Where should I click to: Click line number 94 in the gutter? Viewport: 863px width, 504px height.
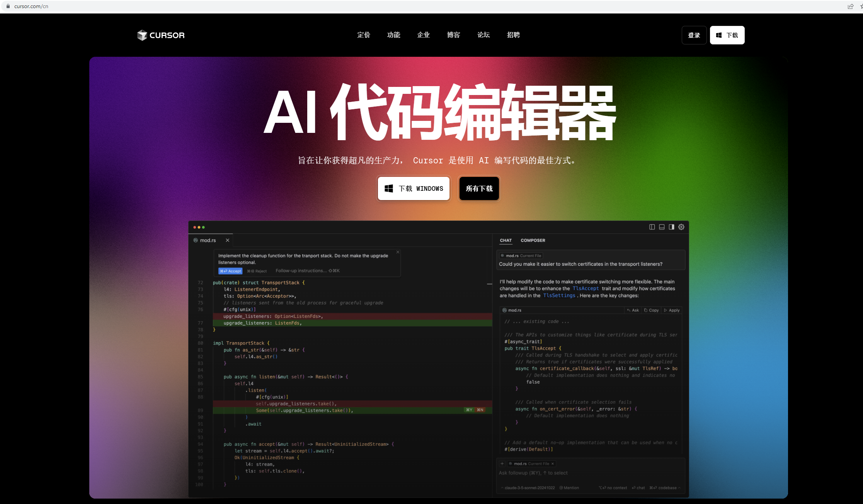200,444
